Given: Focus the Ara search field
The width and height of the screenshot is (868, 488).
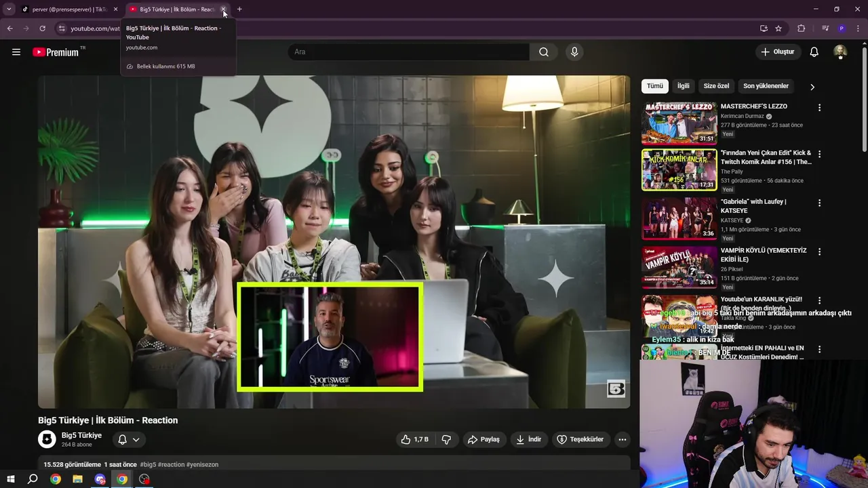Looking at the screenshot, I should [x=409, y=52].
